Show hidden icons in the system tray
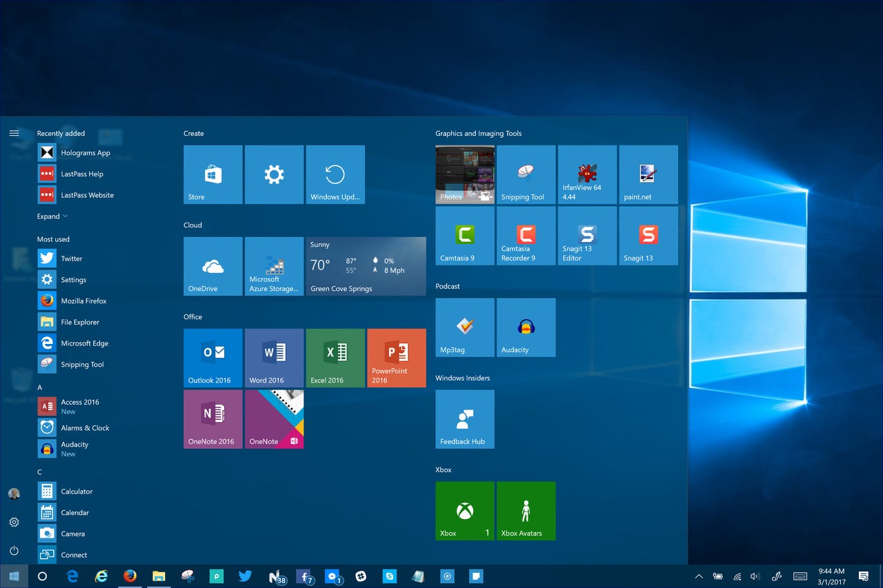Screen dimensions: 883x588 point(698,576)
